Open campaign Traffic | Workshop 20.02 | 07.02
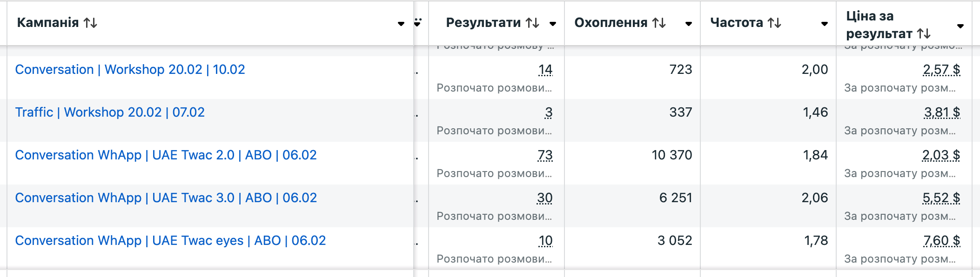Image resolution: width=980 pixels, height=277 pixels. click(x=108, y=112)
